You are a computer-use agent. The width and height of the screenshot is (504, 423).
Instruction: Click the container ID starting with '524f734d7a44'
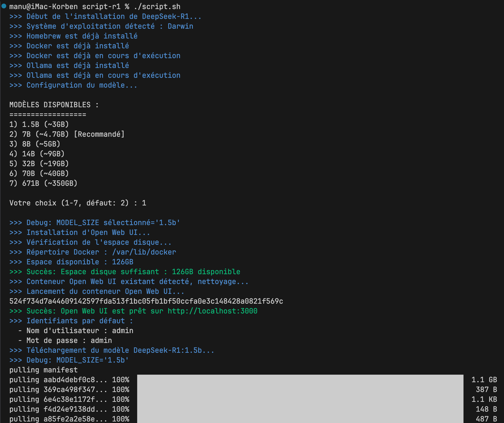tap(146, 301)
